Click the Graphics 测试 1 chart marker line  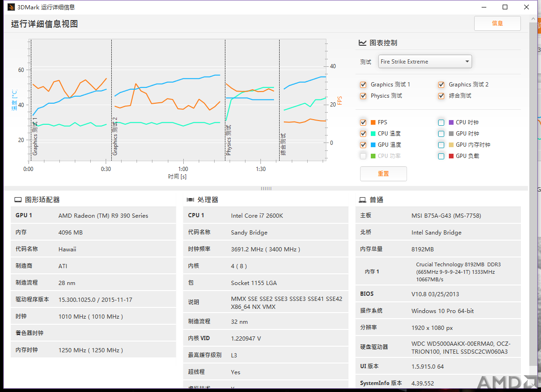(x=31, y=100)
